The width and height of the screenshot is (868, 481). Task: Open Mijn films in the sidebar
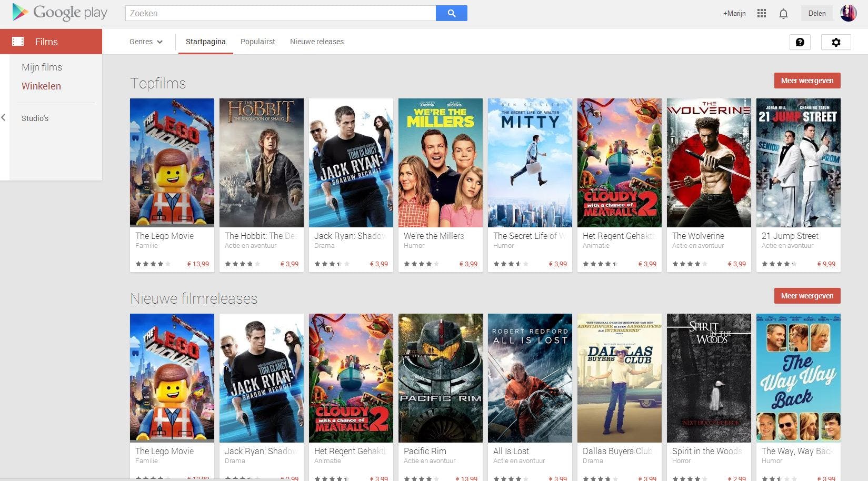(42, 67)
